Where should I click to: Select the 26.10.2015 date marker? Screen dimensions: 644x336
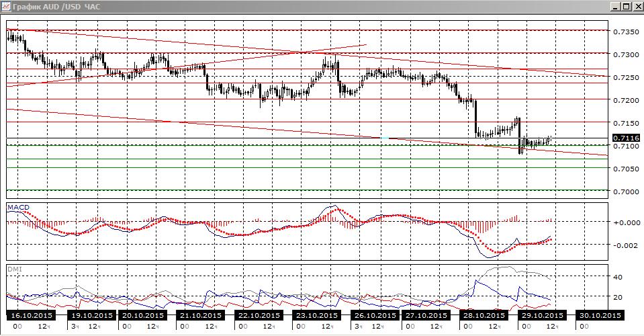tap(376, 315)
